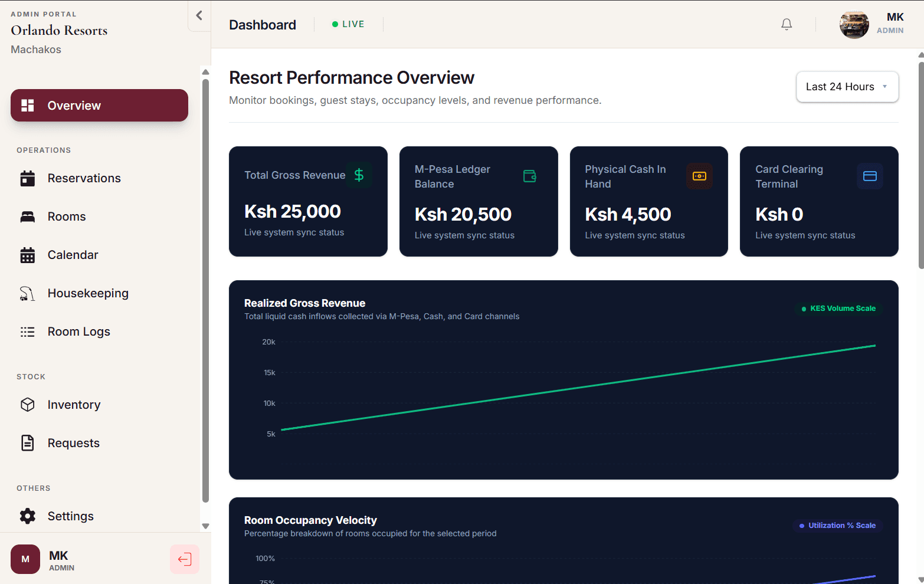Click the Reservations calendar icon

coord(28,178)
